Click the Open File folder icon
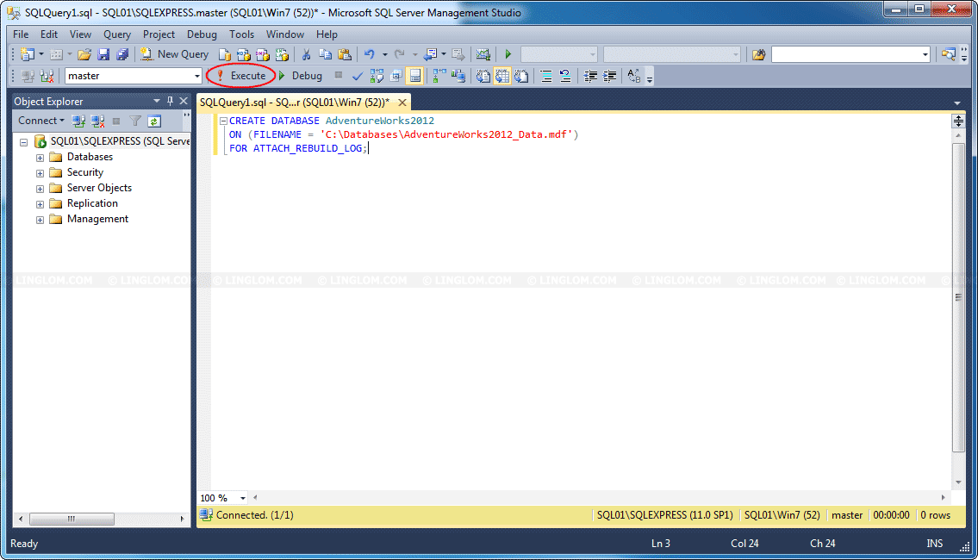978x560 pixels. (84, 54)
